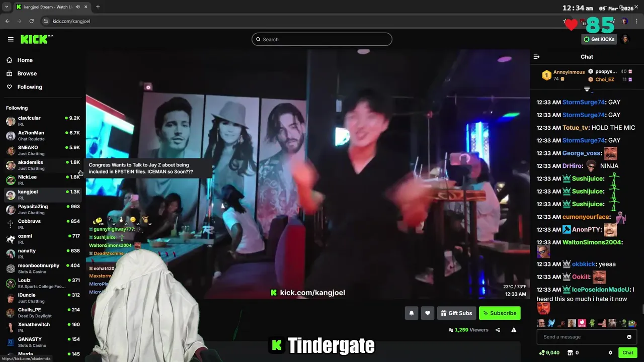
Task: Mute the tab using its speaker icon
Action: [77, 7]
